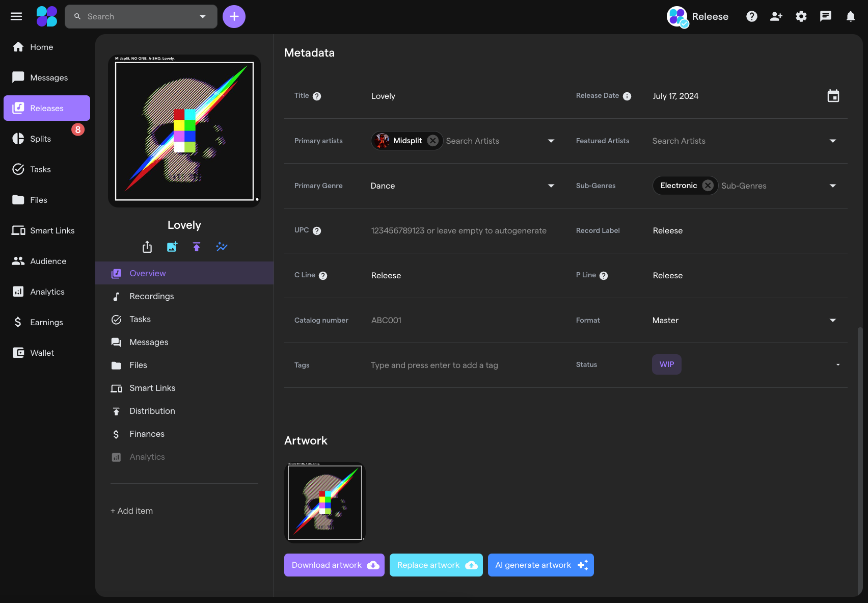Image resolution: width=868 pixels, height=603 pixels.
Task: Click the distribute upload icon under Lovely
Action: [197, 247]
